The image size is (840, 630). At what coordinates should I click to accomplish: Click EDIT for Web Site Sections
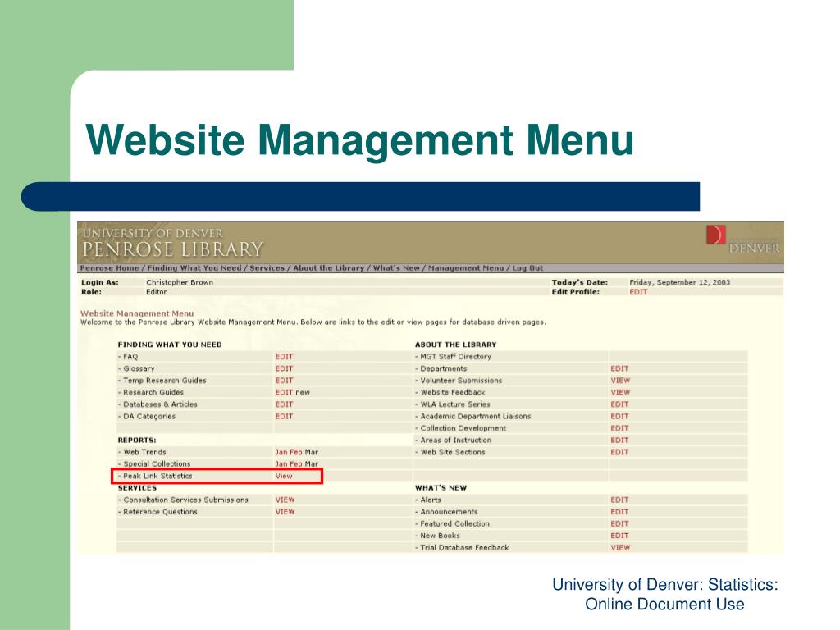pyautogui.click(x=619, y=452)
